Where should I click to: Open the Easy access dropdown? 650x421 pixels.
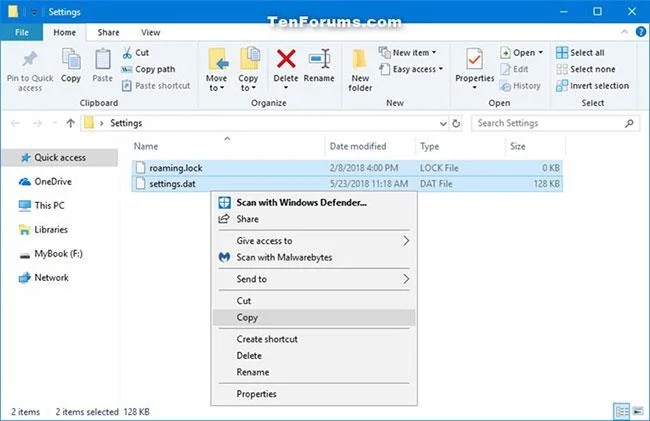coord(411,69)
